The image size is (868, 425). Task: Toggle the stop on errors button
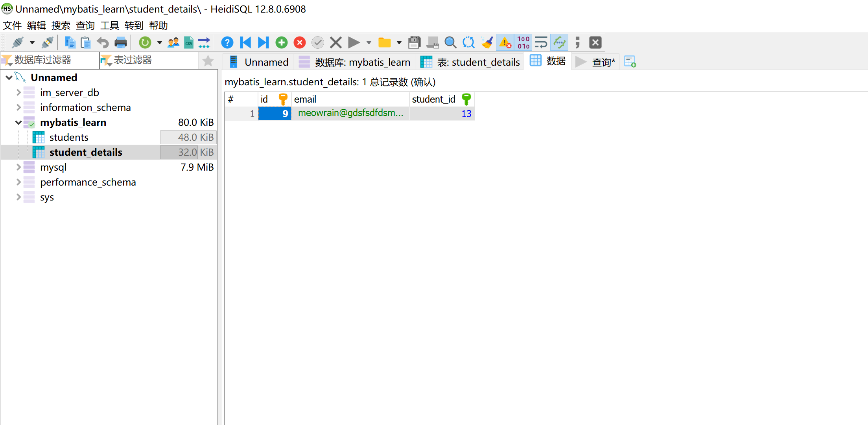(505, 42)
